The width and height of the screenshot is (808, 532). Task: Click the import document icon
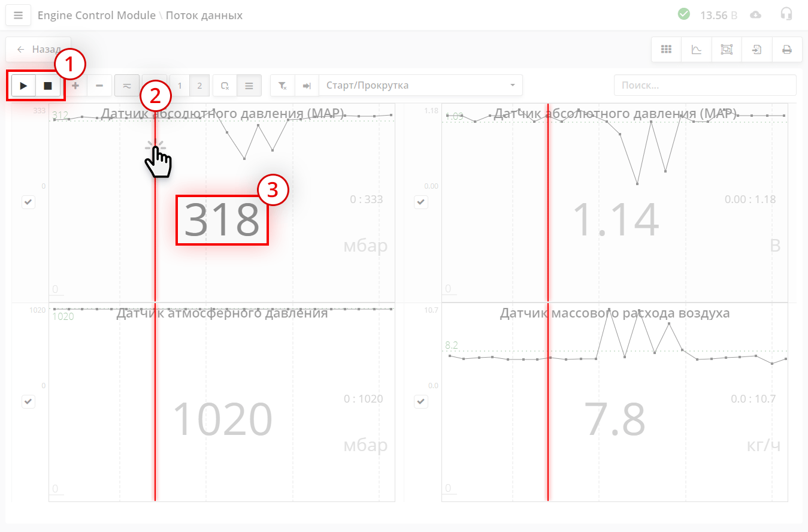tap(757, 50)
